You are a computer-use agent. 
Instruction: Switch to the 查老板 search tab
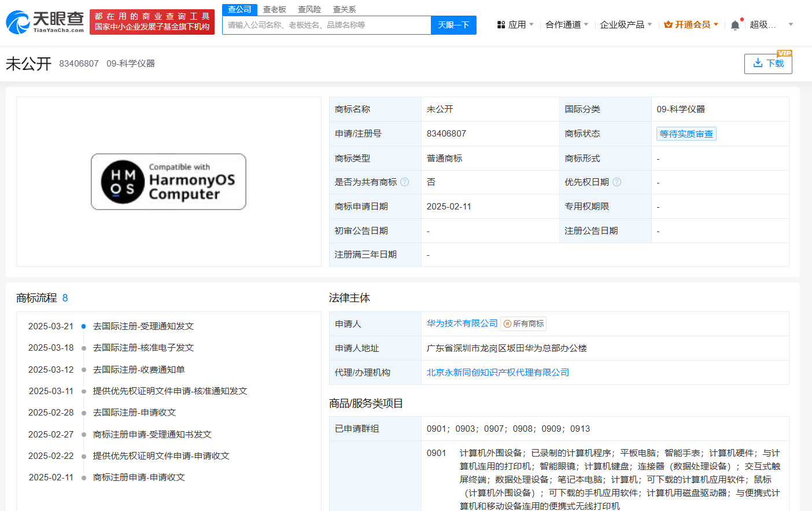[x=274, y=9]
